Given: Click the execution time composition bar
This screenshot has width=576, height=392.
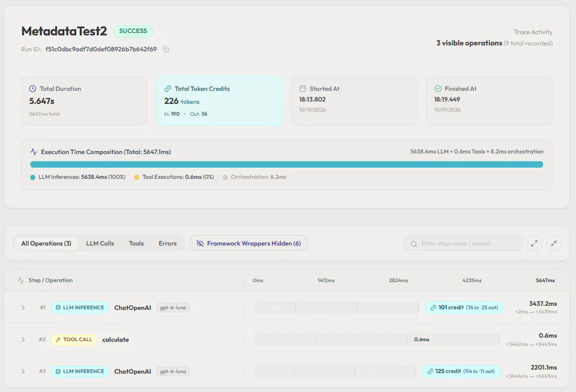Looking at the screenshot, I should click(287, 165).
